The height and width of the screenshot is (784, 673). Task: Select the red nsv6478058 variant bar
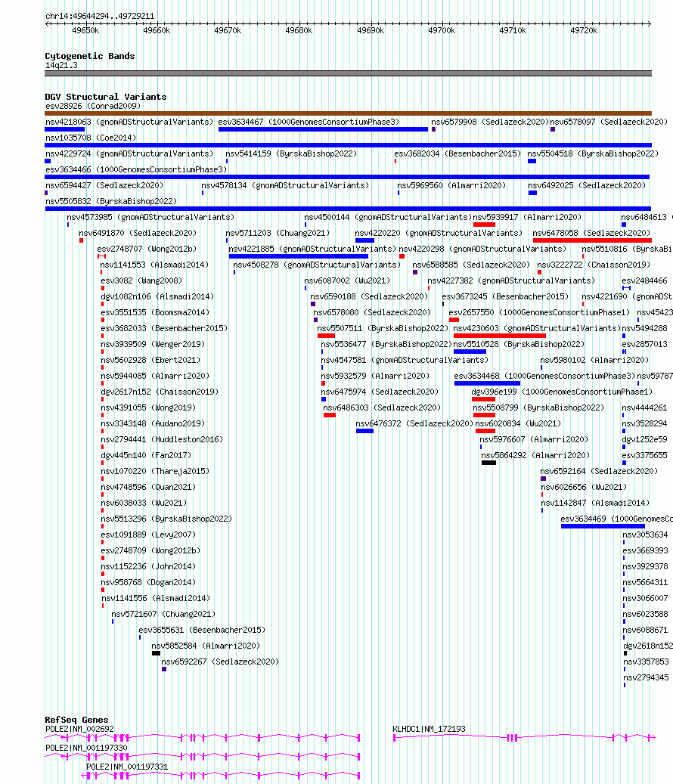[592, 240]
